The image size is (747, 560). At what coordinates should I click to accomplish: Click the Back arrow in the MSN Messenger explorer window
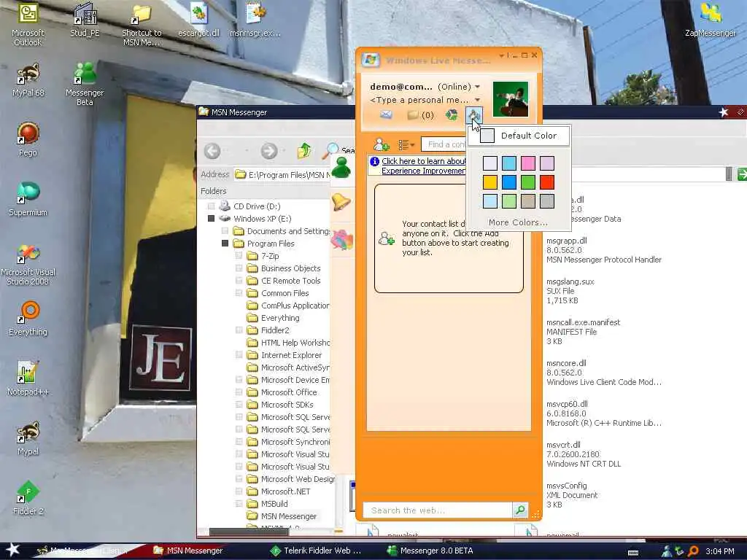point(212,152)
